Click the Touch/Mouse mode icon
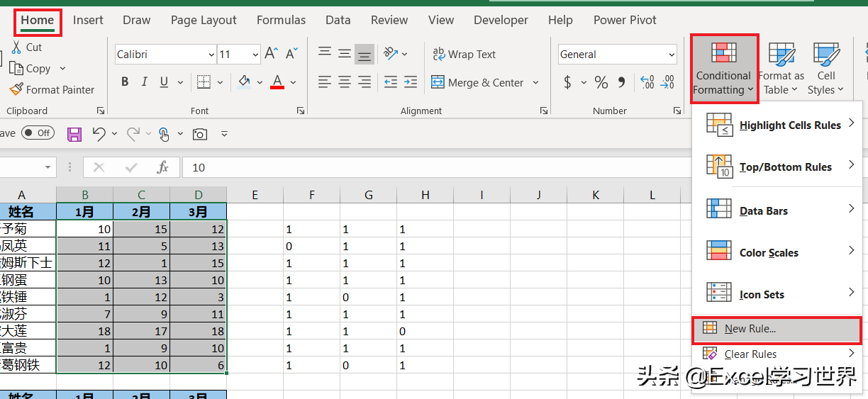Viewport: 868px width, 399px height. [x=164, y=133]
